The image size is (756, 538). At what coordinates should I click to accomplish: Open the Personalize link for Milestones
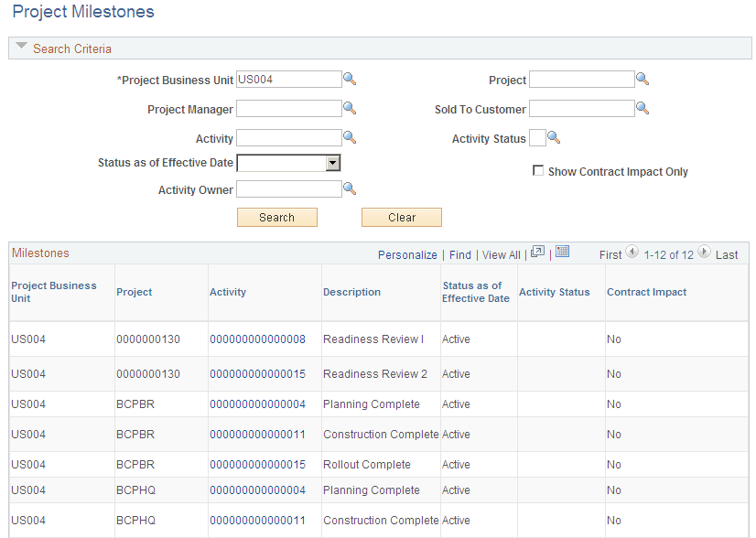407,254
